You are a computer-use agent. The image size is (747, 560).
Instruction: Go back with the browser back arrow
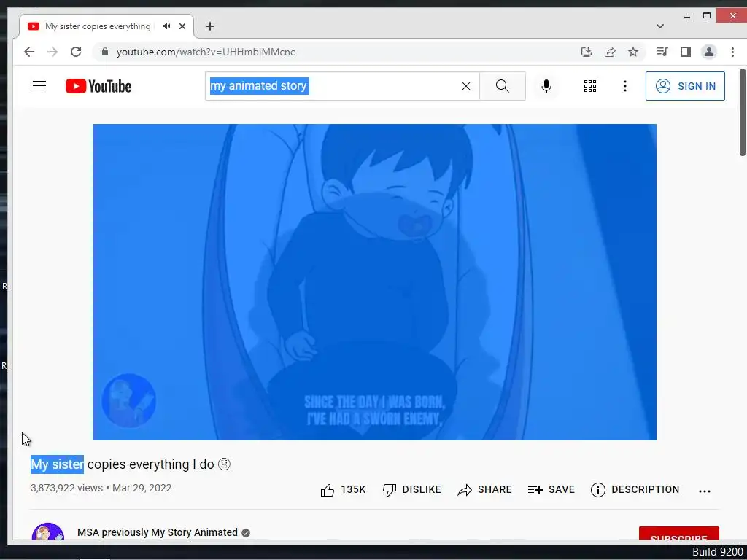[x=29, y=52]
